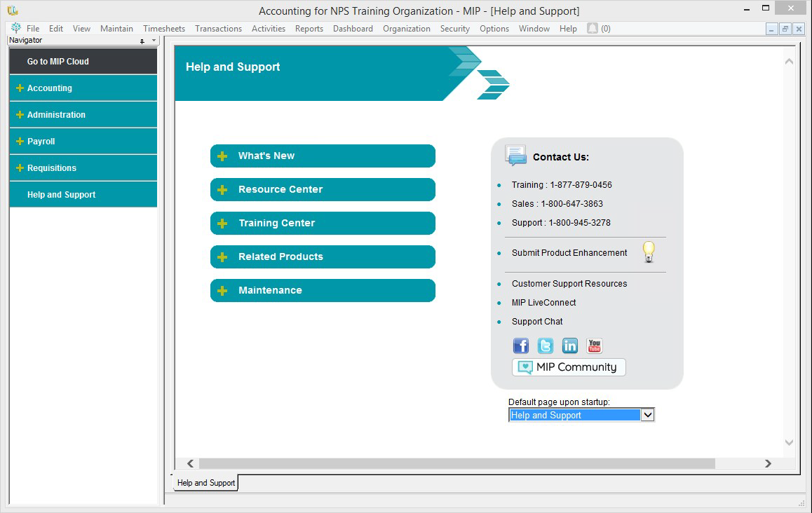The height and width of the screenshot is (513, 812).
Task: Open the Security menu
Action: coord(454,29)
